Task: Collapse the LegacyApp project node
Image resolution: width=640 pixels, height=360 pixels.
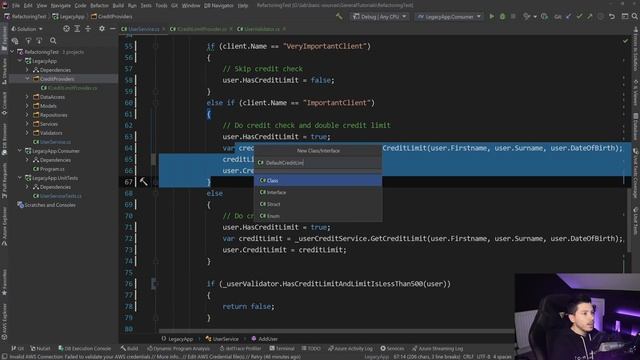Action: [x=20, y=61]
